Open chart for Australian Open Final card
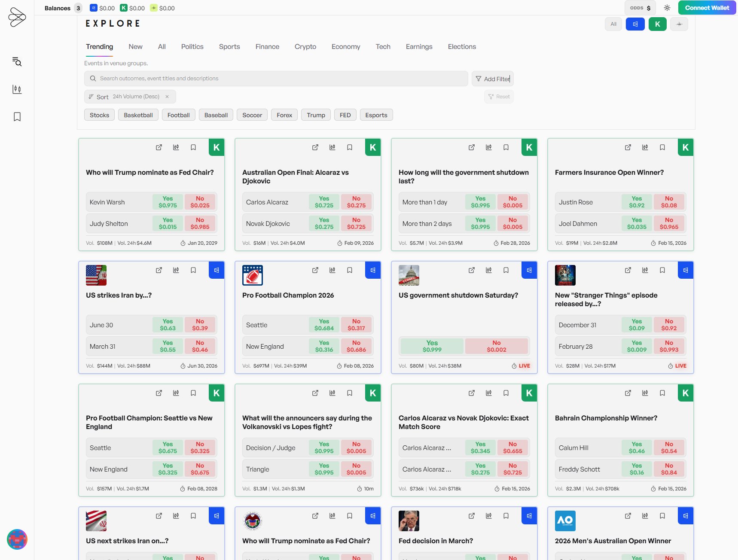 coord(332,147)
